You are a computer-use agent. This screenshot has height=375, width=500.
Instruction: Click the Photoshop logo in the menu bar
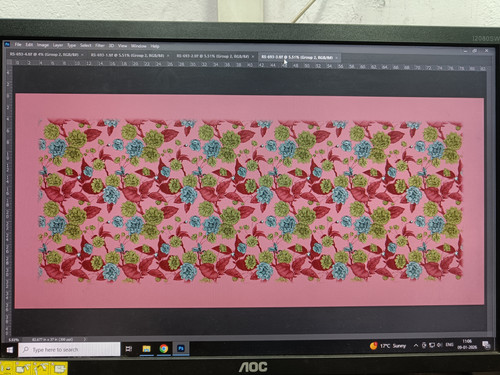(x=7, y=44)
